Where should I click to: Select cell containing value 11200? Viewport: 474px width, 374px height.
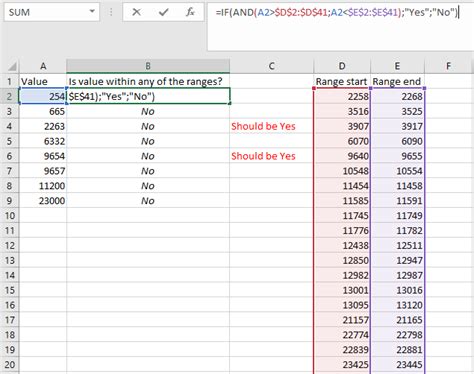pyautogui.click(x=43, y=186)
